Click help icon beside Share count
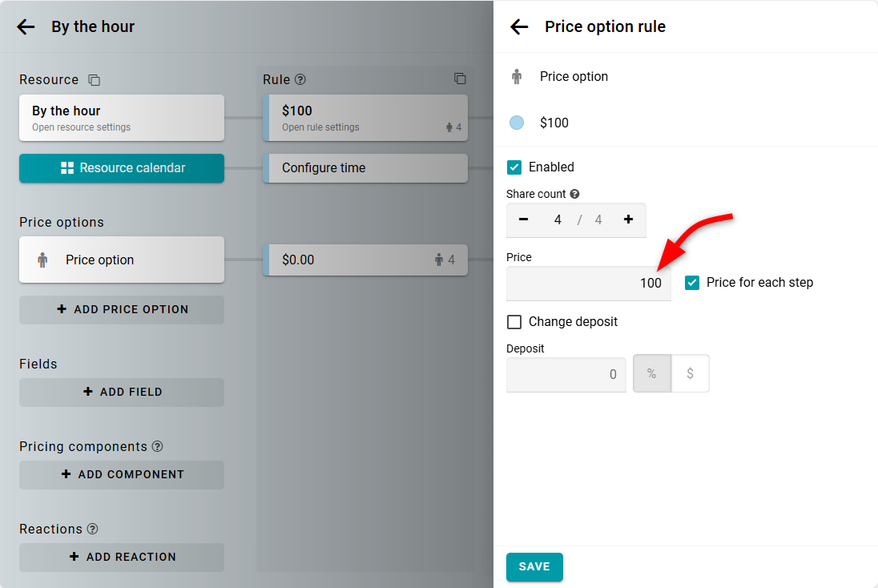This screenshot has width=878, height=588. point(574,194)
